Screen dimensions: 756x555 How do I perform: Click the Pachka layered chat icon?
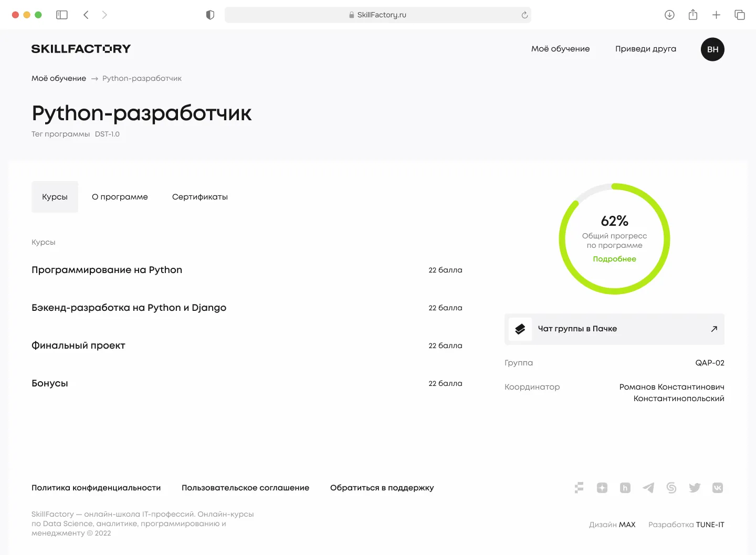coord(520,329)
